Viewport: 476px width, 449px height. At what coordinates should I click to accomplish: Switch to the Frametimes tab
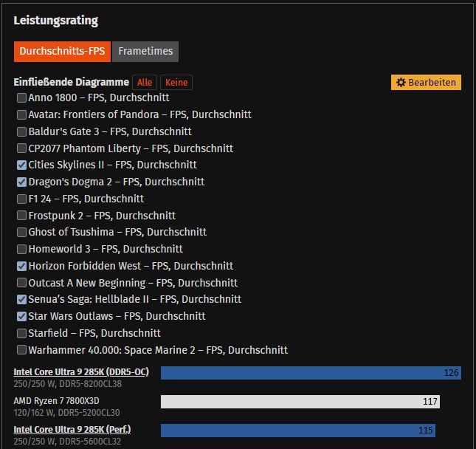pos(145,52)
